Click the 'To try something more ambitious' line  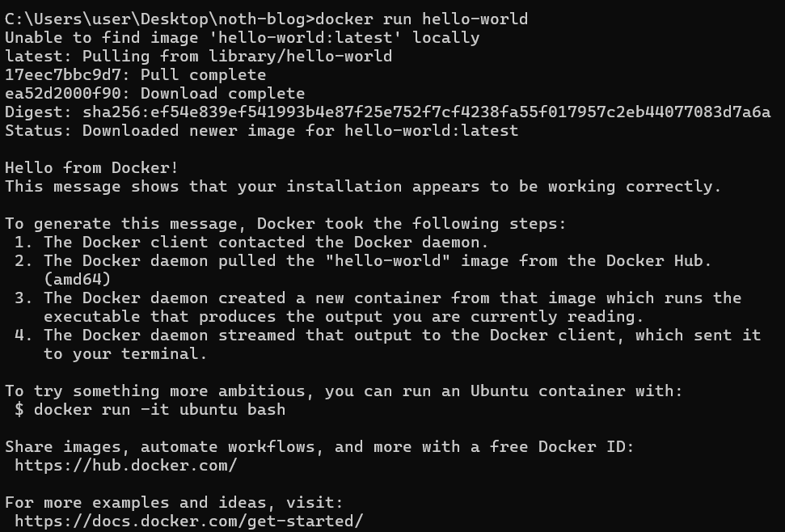344,391
